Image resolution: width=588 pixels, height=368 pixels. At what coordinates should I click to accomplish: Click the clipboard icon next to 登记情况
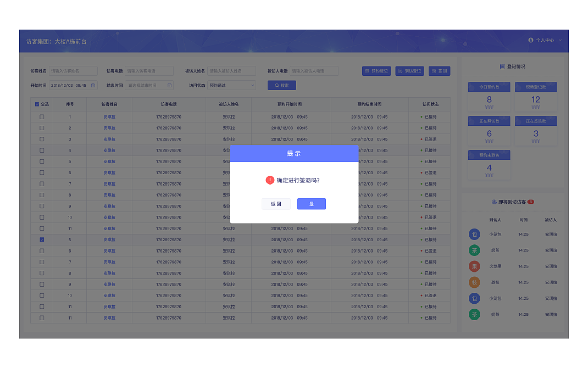coord(502,66)
